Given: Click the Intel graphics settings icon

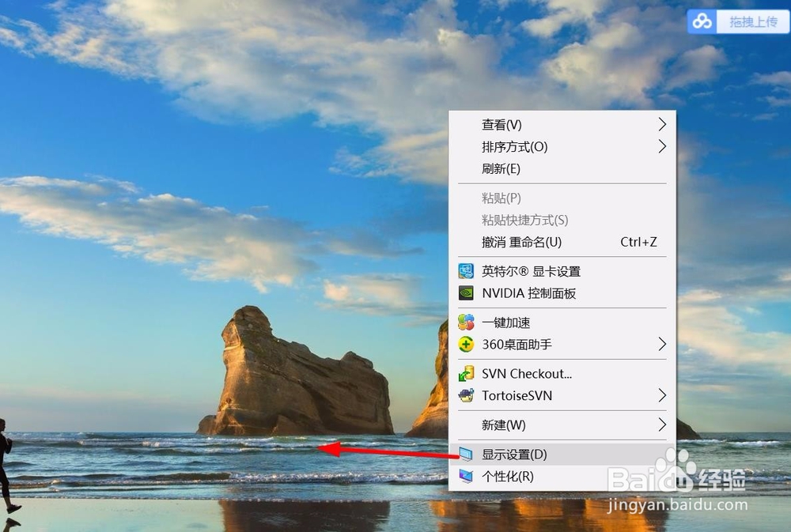Looking at the screenshot, I should click(467, 270).
